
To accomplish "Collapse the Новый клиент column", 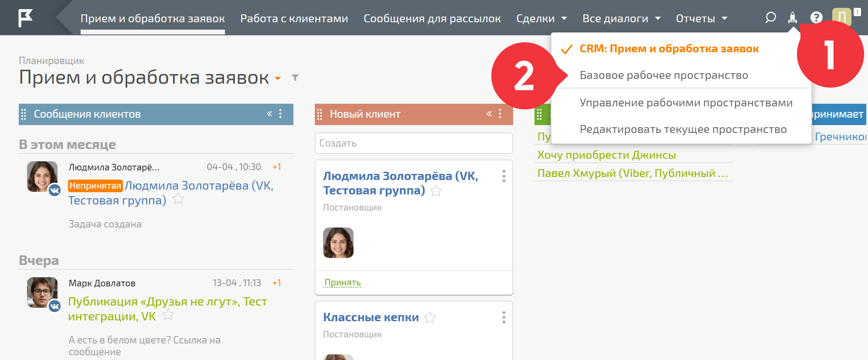I will click(x=489, y=114).
